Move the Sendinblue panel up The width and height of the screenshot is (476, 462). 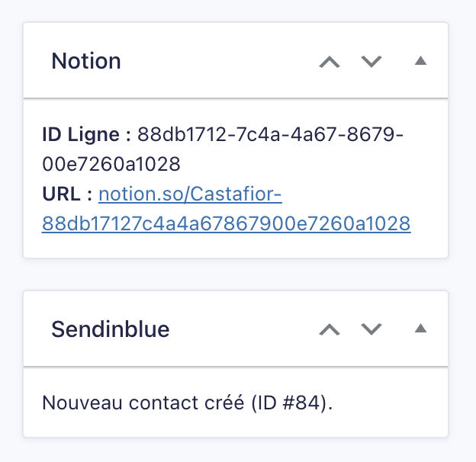(330, 329)
